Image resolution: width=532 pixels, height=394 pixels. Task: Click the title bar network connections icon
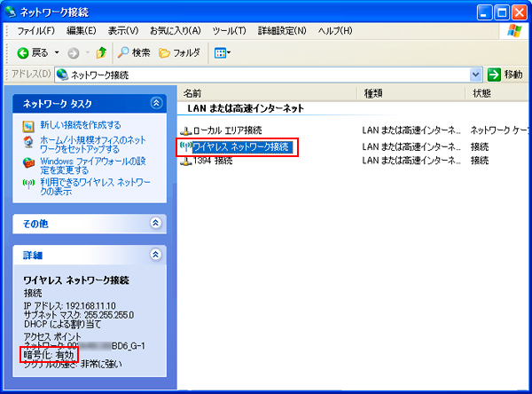[x=11, y=12]
